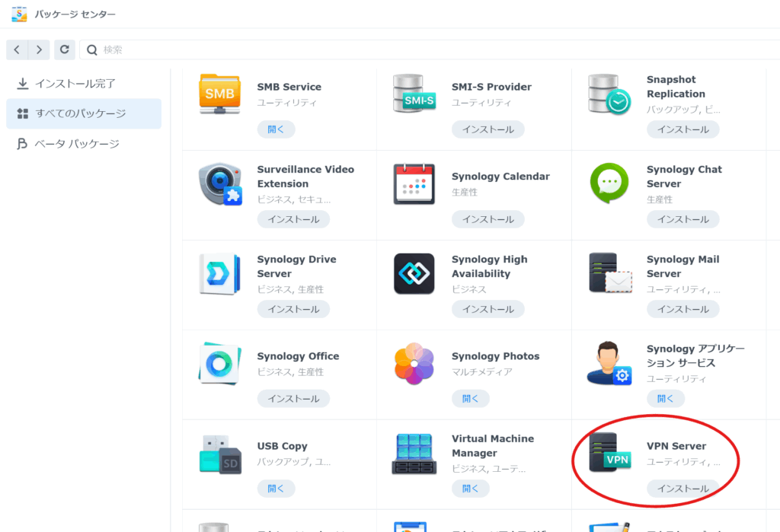Click the Synology Mail Server title
The height and width of the screenshot is (532, 780).
[682, 266]
